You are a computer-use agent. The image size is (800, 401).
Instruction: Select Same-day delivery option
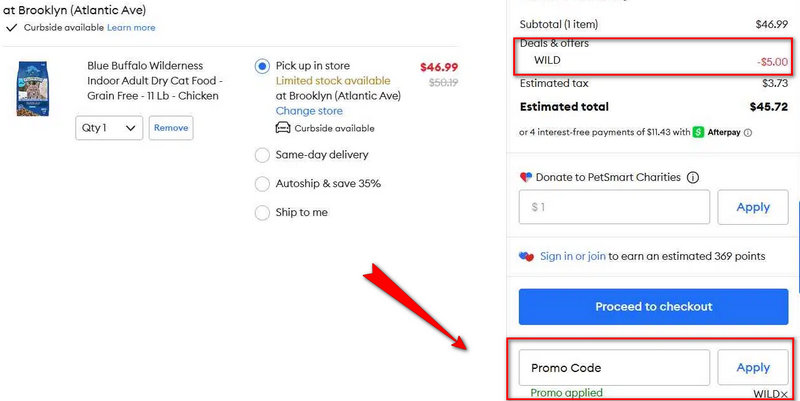coord(262,155)
